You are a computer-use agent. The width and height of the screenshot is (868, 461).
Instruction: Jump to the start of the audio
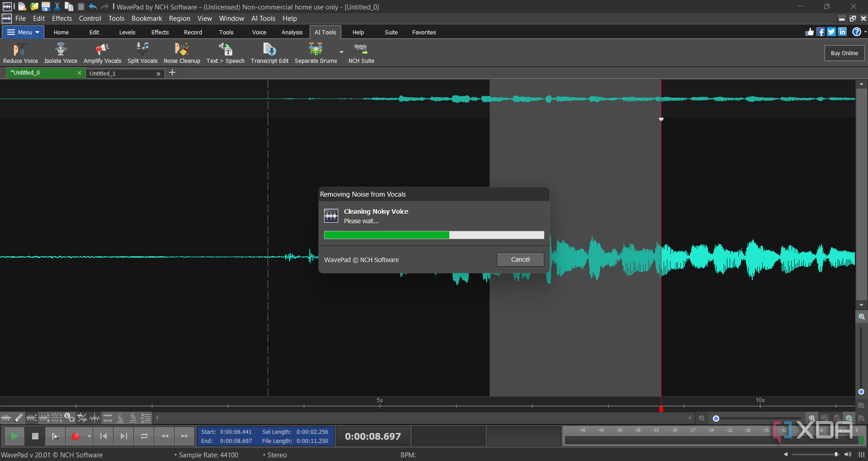104,436
